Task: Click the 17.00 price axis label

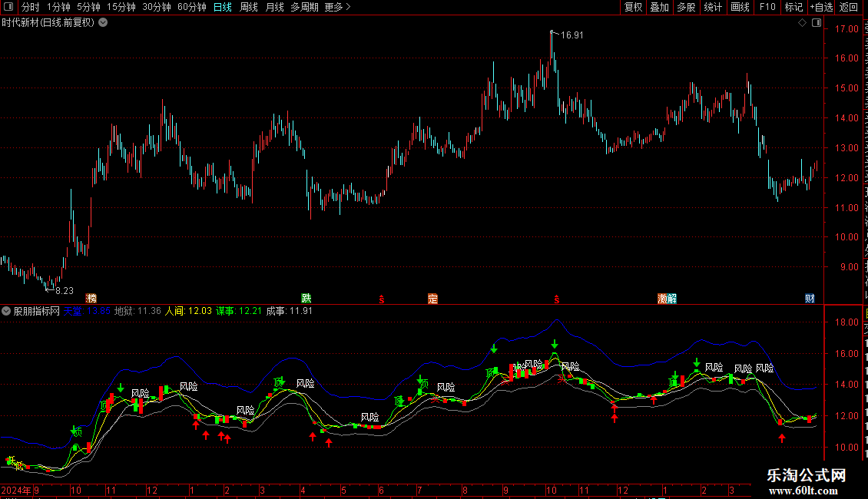Action: pyautogui.click(x=847, y=29)
